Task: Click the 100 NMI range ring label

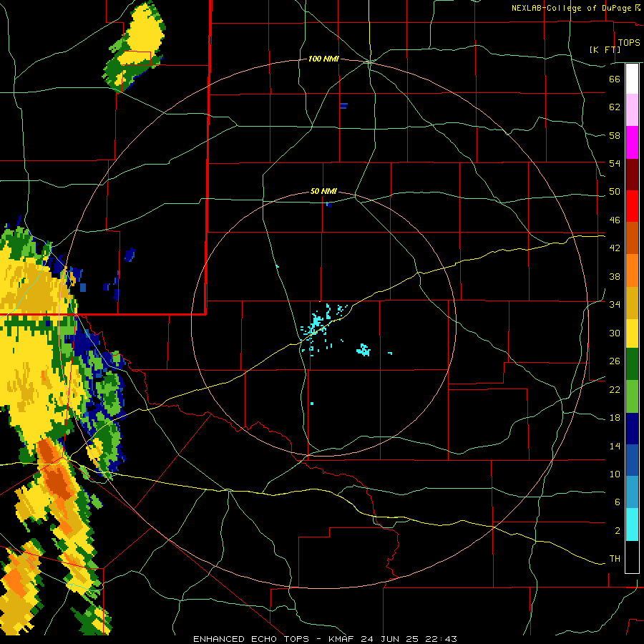Action: point(323,59)
